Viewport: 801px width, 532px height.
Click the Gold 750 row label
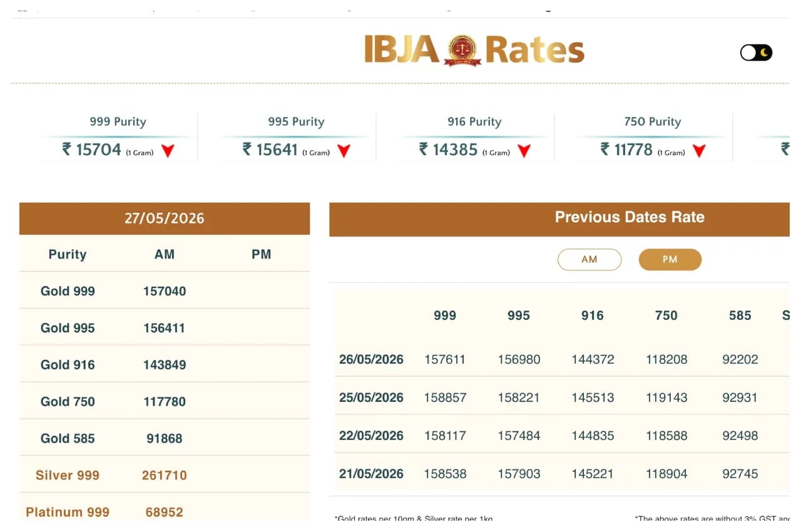click(x=68, y=402)
